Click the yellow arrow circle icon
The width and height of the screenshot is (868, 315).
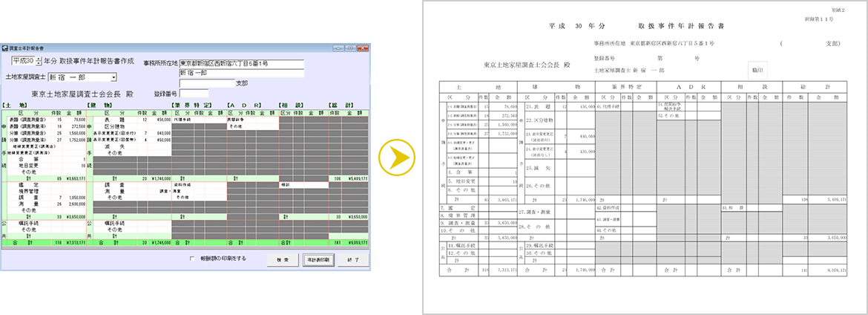[x=396, y=157]
